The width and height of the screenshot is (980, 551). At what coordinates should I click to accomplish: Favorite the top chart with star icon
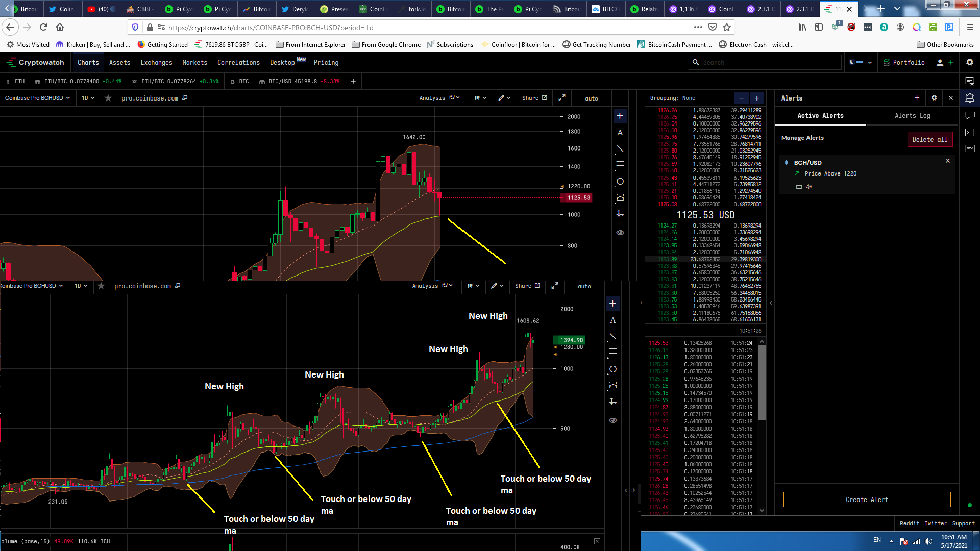tap(108, 98)
